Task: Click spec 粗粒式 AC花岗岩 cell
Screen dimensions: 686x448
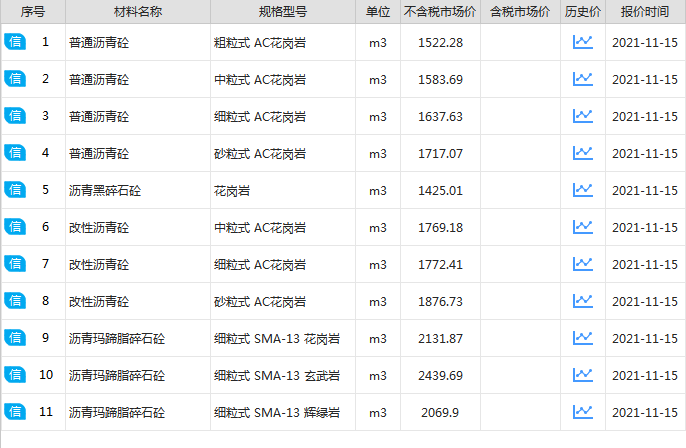Action: (260, 43)
